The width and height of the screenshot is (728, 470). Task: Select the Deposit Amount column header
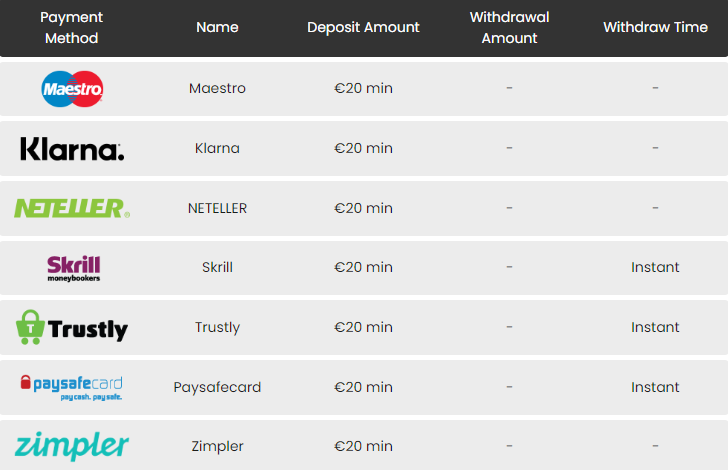click(363, 28)
